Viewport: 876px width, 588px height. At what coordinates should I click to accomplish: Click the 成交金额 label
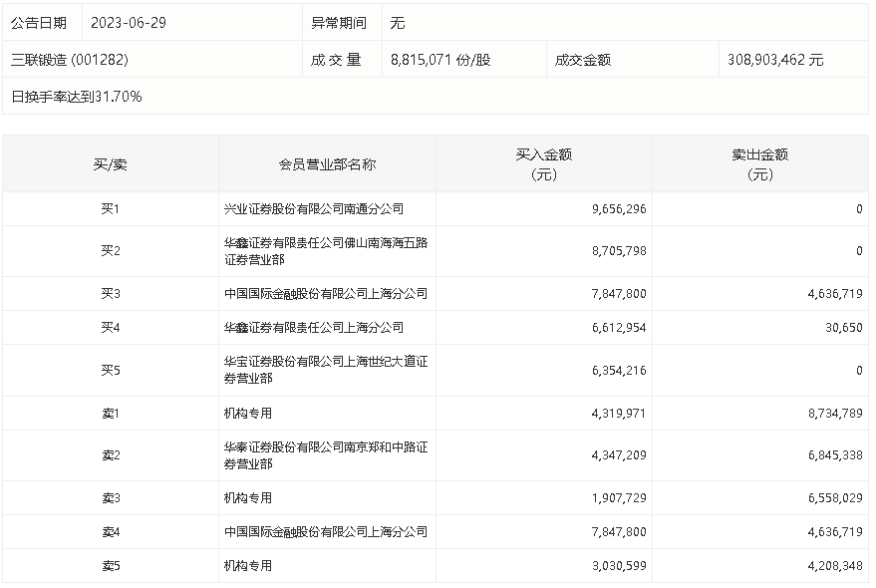[x=583, y=60]
